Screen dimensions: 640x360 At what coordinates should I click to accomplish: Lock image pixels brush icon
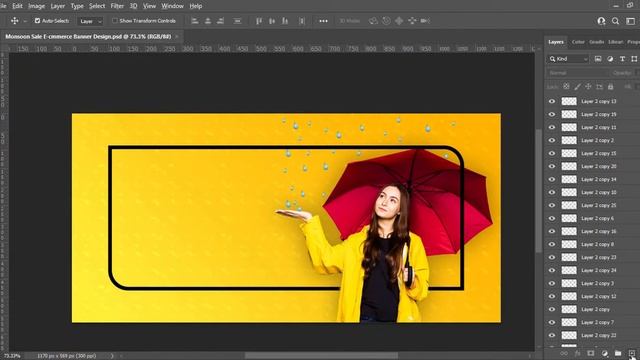(x=578, y=87)
